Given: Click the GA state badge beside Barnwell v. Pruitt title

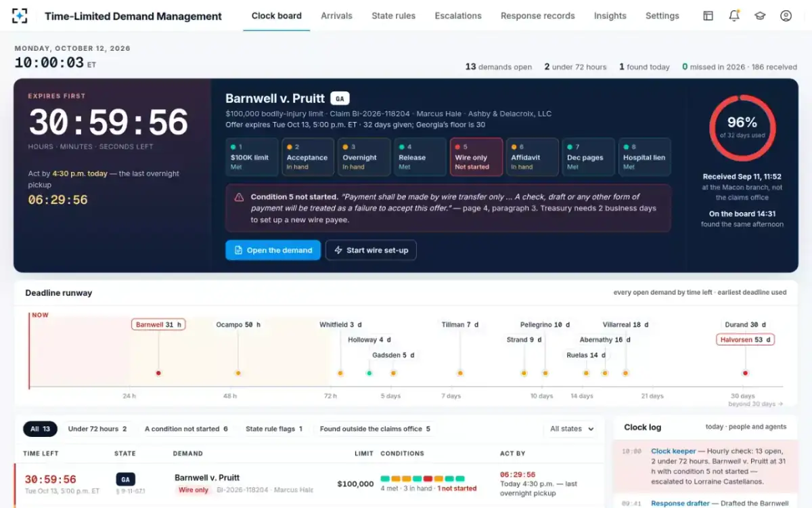Looking at the screenshot, I should (x=340, y=99).
